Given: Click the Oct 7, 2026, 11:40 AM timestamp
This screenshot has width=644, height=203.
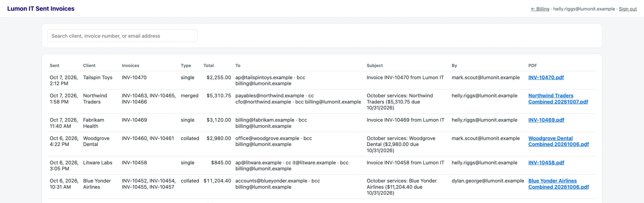Looking at the screenshot, I should pyautogui.click(x=64, y=123).
